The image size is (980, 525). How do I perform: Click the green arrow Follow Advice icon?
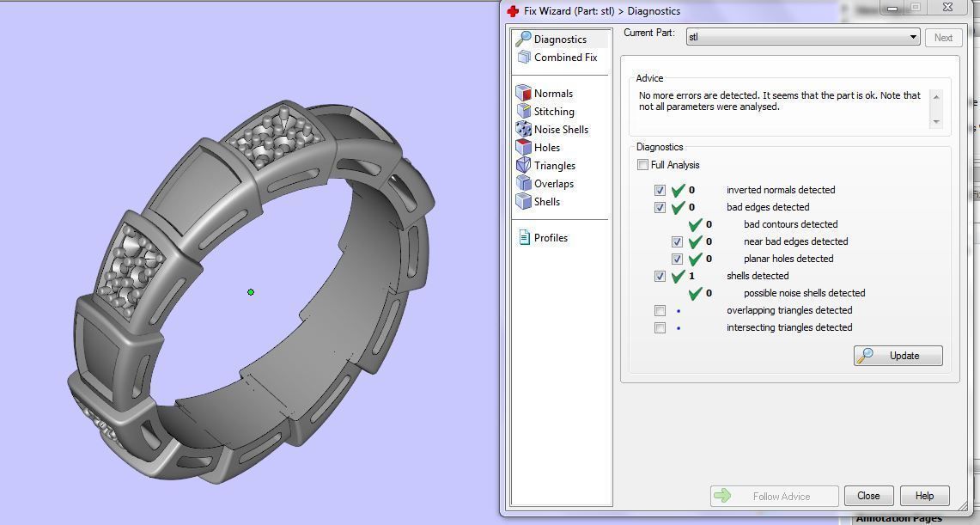click(x=722, y=496)
